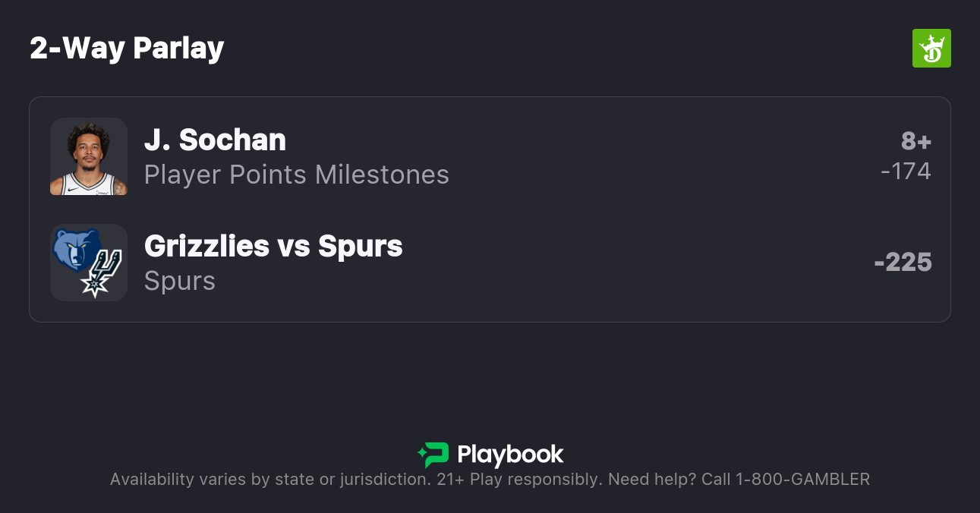This screenshot has height=513, width=980.
Task: Click the word Parlay in the heading
Action: (x=178, y=49)
